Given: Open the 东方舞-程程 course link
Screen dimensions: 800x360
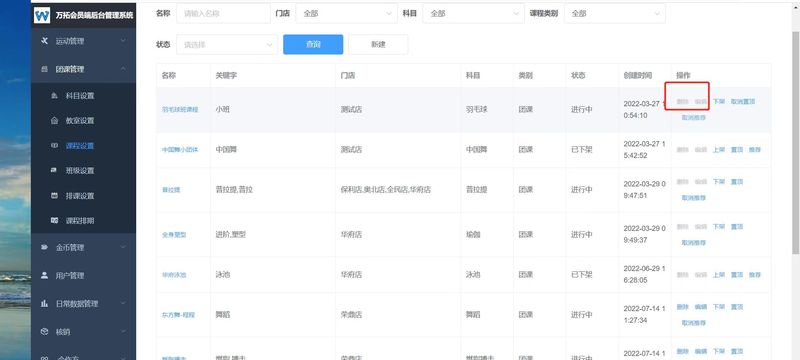Looking at the screenshot, I should tap(179, 315).
